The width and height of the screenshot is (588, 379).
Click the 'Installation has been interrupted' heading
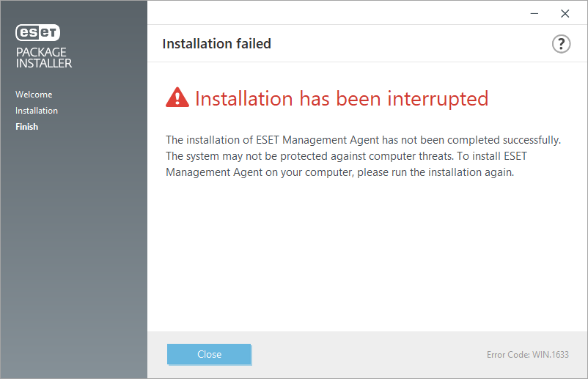click(341, 97)
